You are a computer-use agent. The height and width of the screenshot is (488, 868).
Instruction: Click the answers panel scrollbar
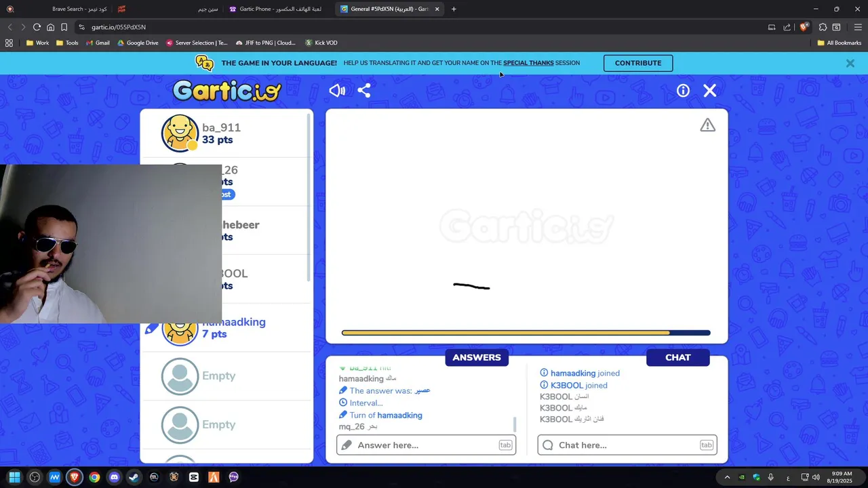click(515, 424)
